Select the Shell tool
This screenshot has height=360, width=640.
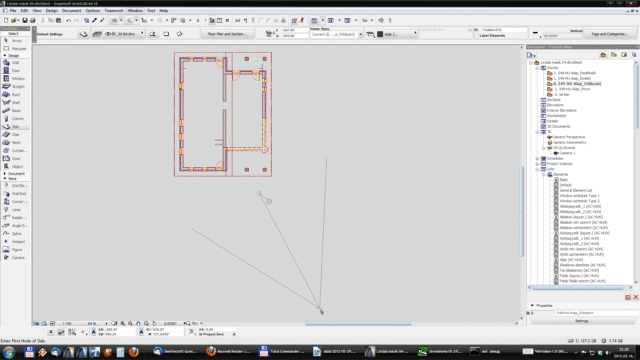[15, 102]
